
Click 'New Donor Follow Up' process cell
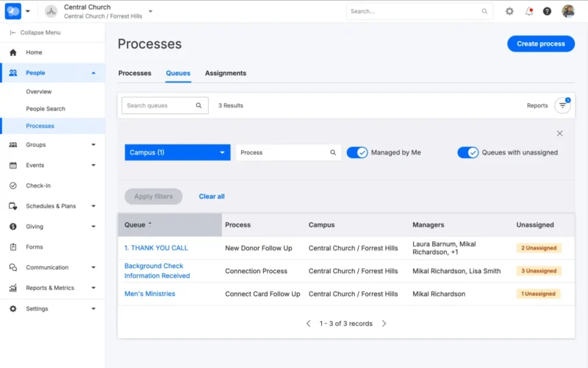[259, 248]
